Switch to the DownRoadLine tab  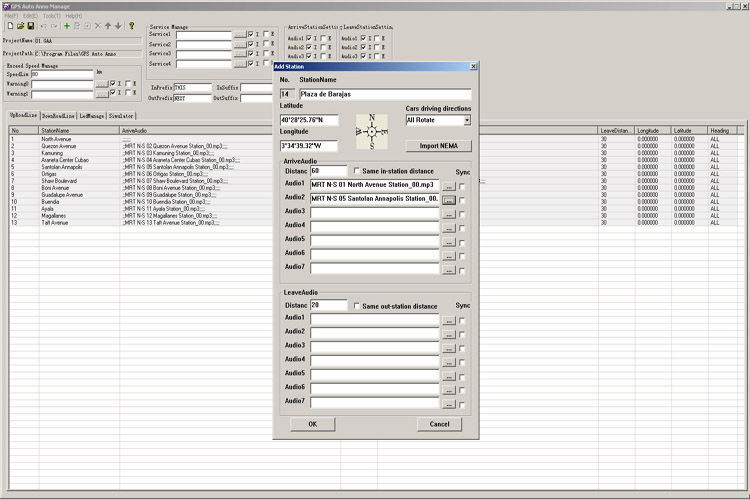click(x=58, y=116)
